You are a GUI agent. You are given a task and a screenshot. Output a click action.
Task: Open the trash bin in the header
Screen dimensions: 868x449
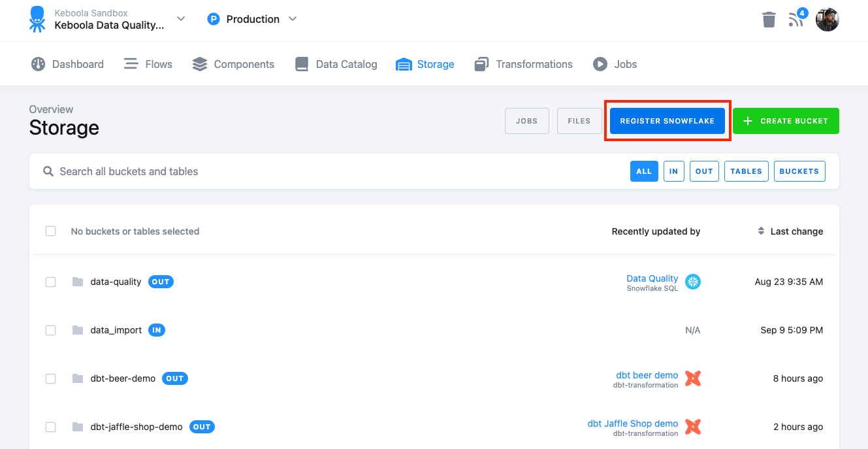tap(769, 20)
